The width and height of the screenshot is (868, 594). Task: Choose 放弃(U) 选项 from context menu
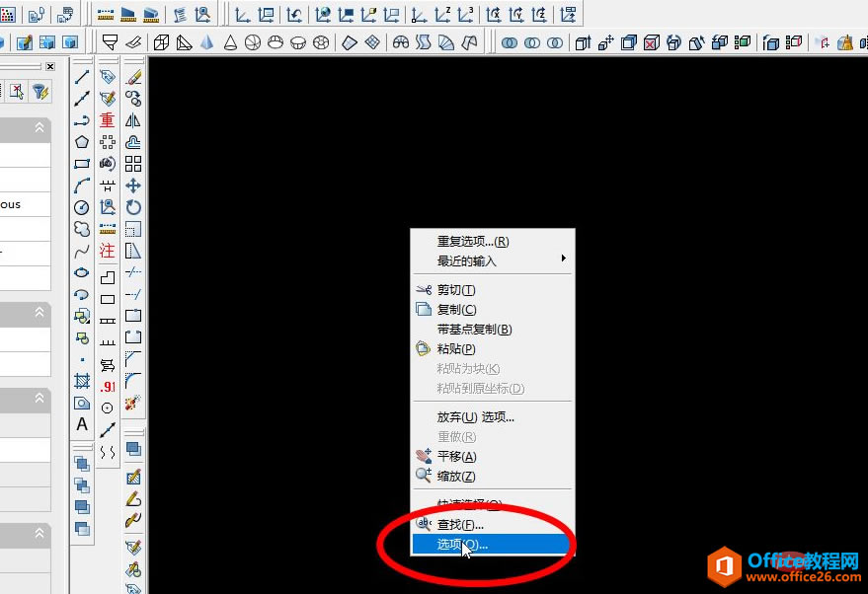pos(492,417)
